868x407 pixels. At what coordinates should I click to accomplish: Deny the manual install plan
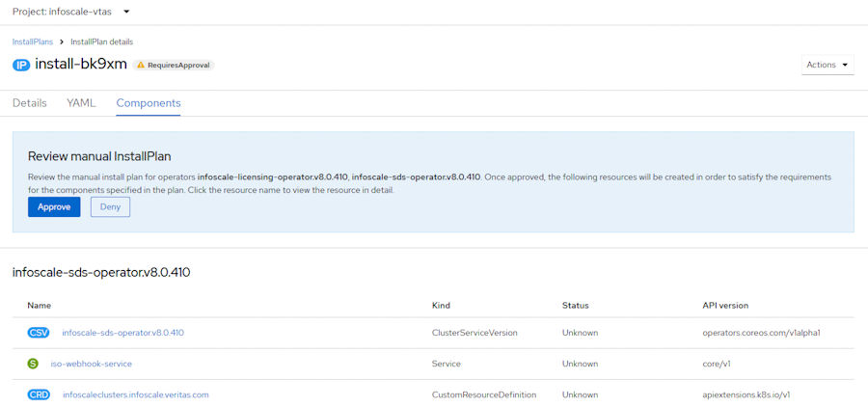110,207
